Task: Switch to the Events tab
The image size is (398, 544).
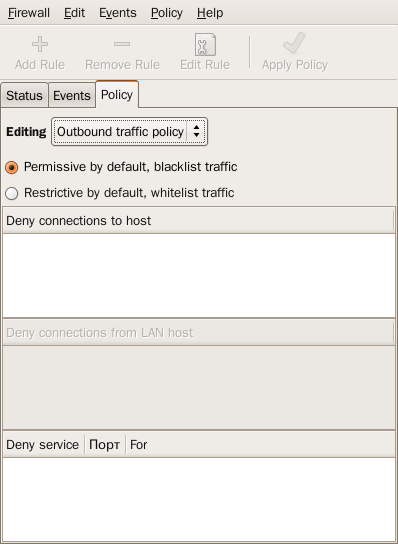Action: [72, 95]
